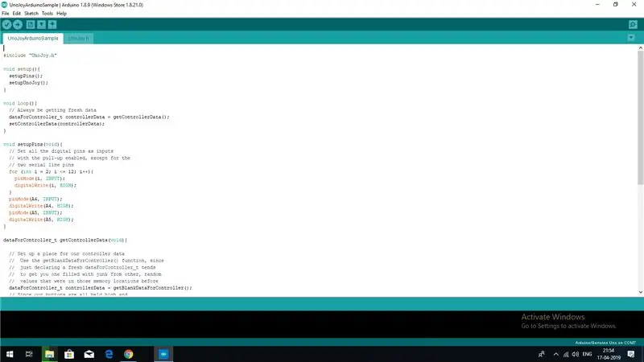The height and width of the screenshot is (362, 644).
Task: Open Google Chrome from the taskbar
Action: (x=129, y=354)
